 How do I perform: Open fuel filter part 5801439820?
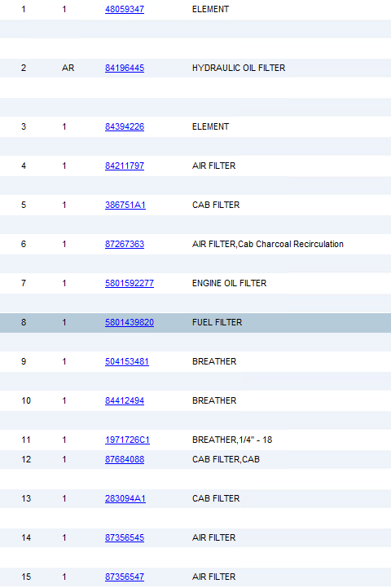130,322
